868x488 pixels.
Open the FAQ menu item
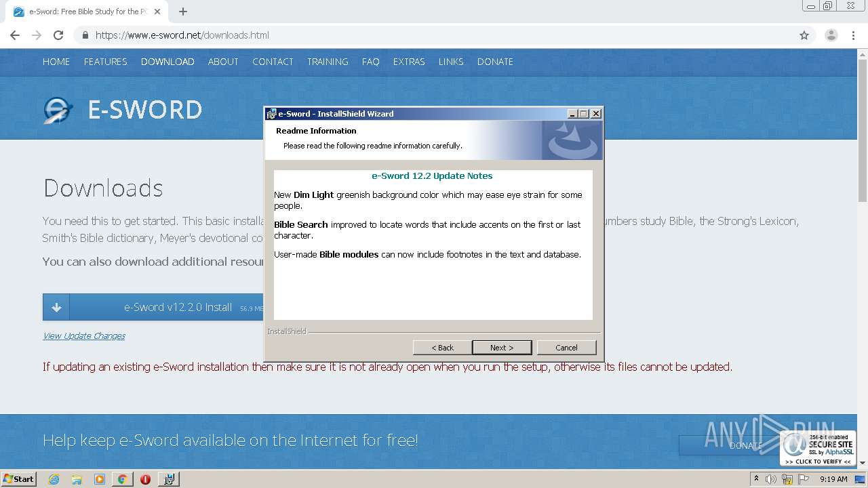coord(371,62)
